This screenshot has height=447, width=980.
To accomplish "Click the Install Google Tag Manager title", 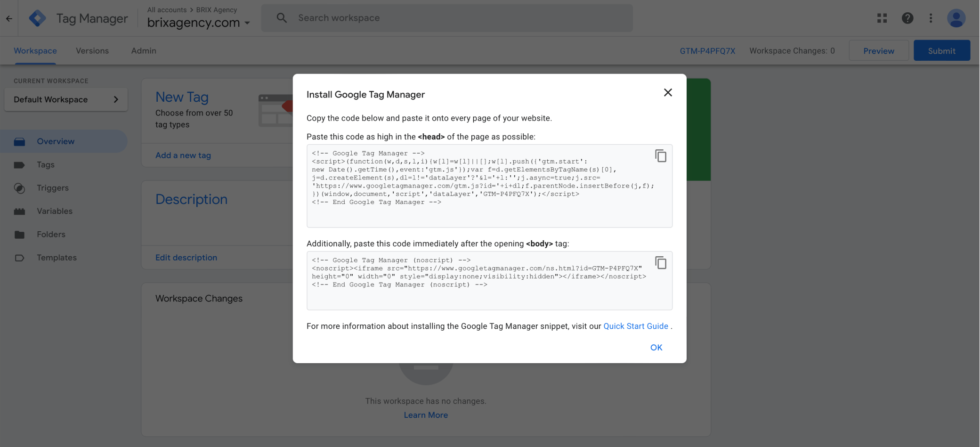I will click(365, 94).
